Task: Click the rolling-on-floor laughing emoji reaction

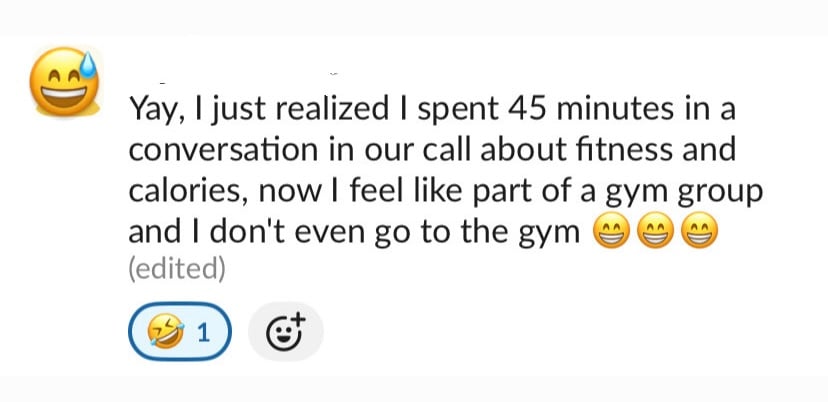Action: pyautogui.click(x=162, y=332)
